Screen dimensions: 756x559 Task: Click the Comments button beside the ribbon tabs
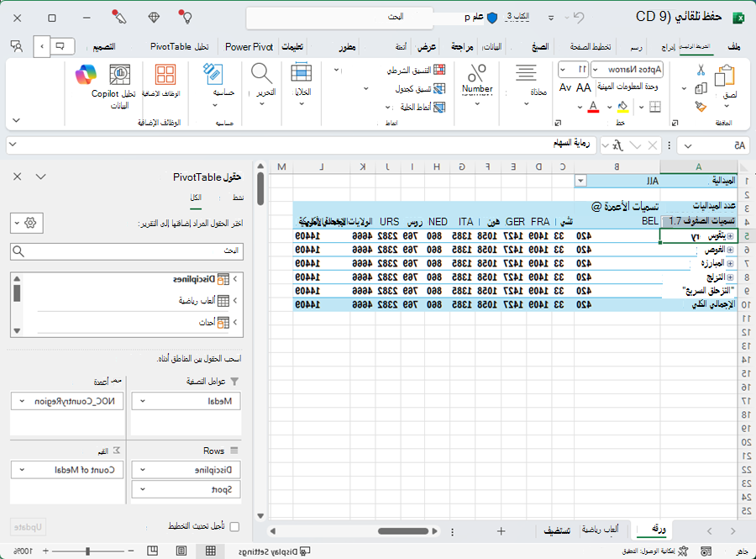(60, 47)
